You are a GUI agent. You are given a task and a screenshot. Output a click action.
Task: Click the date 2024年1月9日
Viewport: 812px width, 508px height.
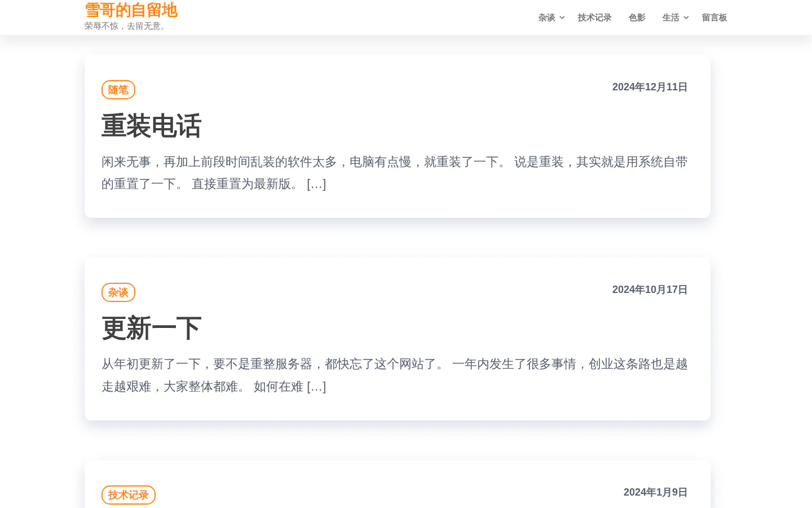tap(655, 492)
